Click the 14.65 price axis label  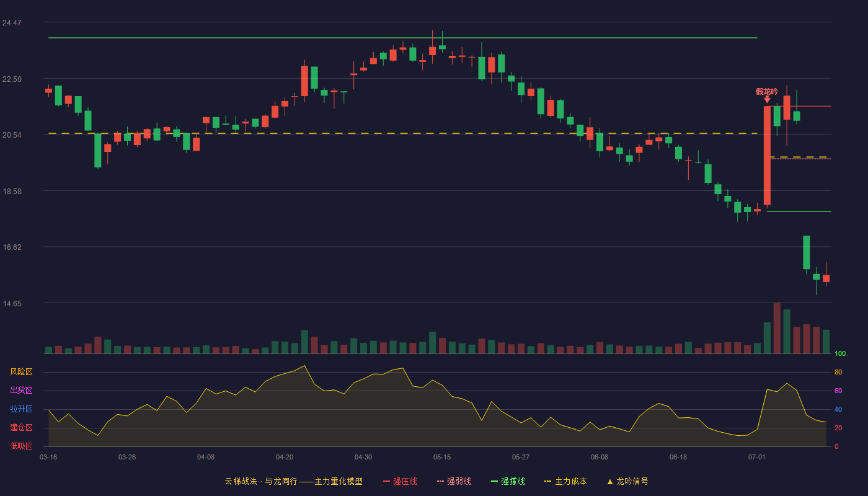coord(12,304)
